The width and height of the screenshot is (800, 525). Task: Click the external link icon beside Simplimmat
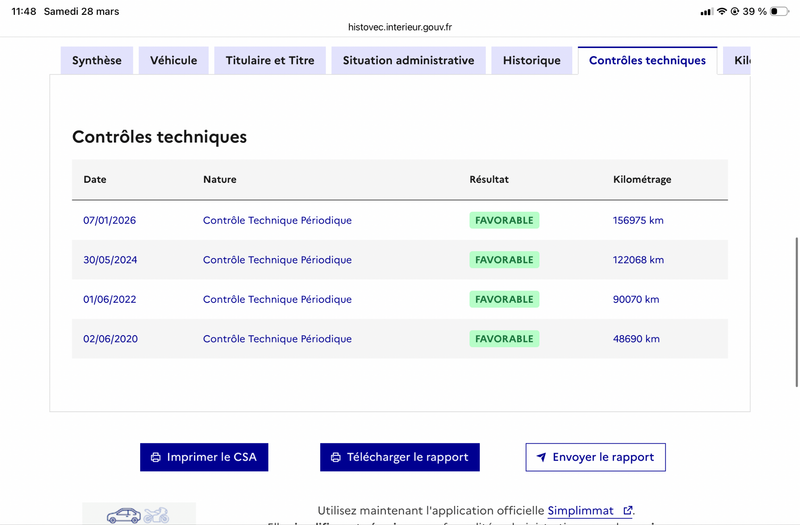pyautogui.click(x=627, y=511)
